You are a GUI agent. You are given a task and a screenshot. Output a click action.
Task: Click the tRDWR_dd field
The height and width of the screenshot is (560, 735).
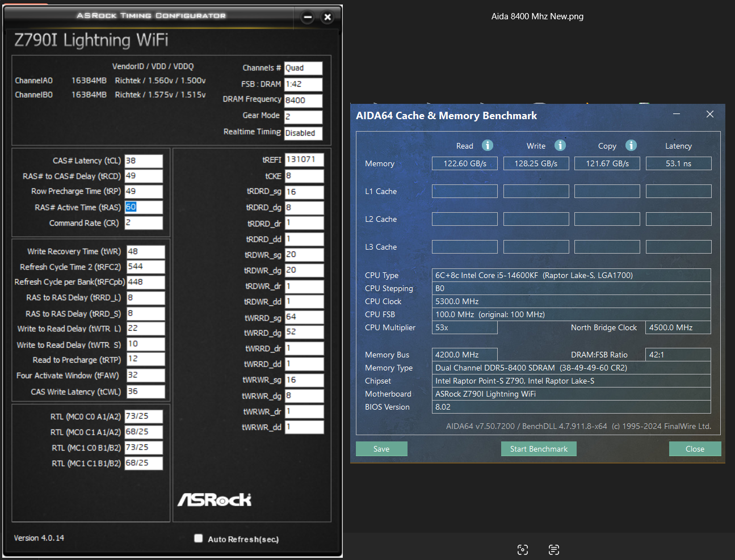point(304,301)
